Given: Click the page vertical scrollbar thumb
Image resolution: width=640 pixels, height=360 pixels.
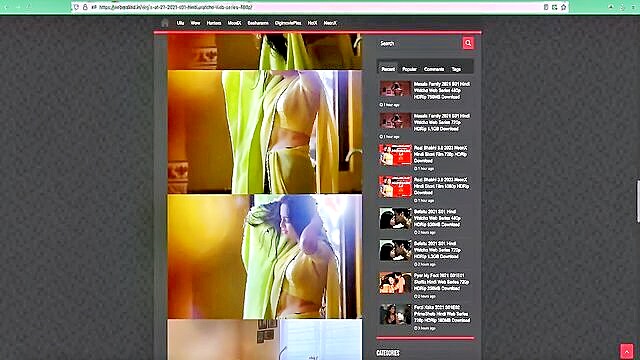Looking at the screenshot, I should [638, 201].
